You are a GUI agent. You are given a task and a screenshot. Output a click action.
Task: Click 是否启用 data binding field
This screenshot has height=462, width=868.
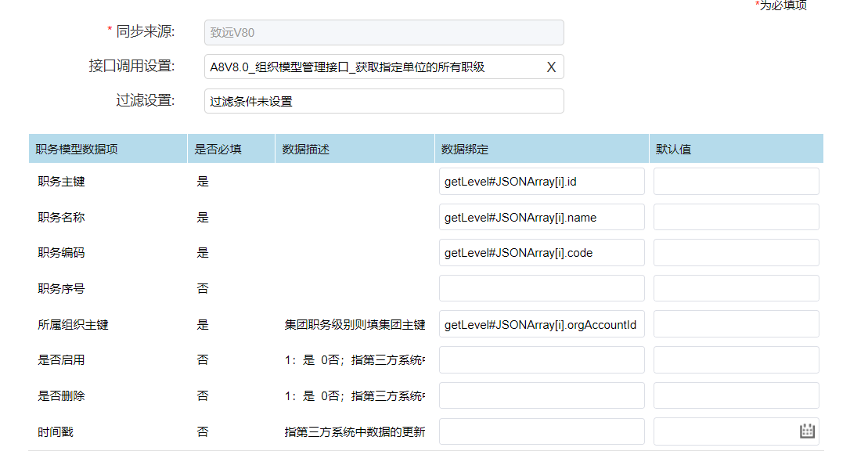(542, 360)
